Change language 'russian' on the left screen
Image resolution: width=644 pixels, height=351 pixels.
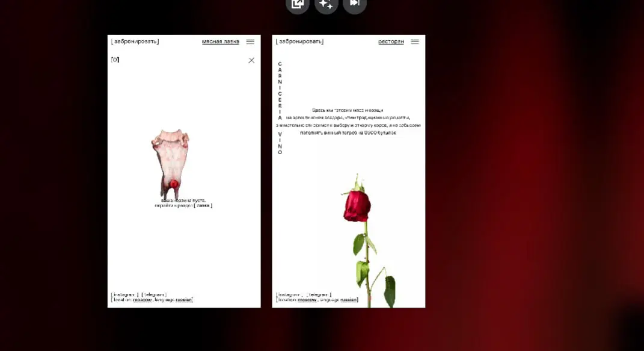tap(183, 300)
